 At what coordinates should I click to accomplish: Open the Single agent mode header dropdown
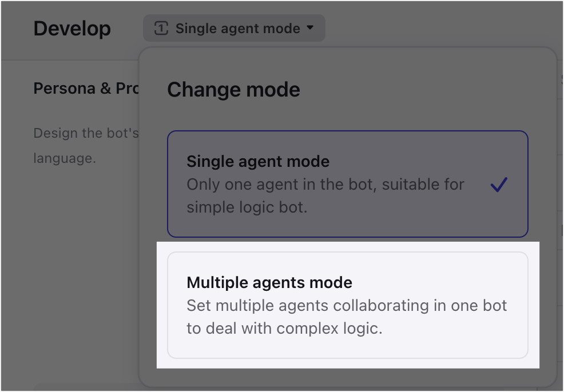click(234, 28)
